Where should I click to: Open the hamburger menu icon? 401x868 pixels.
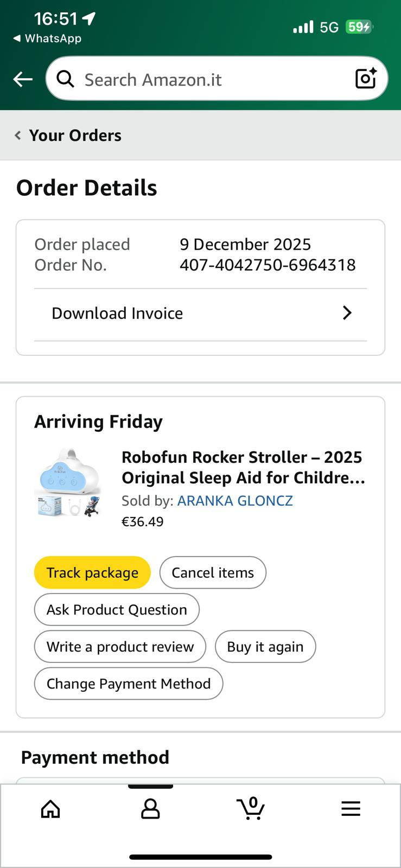351,808
